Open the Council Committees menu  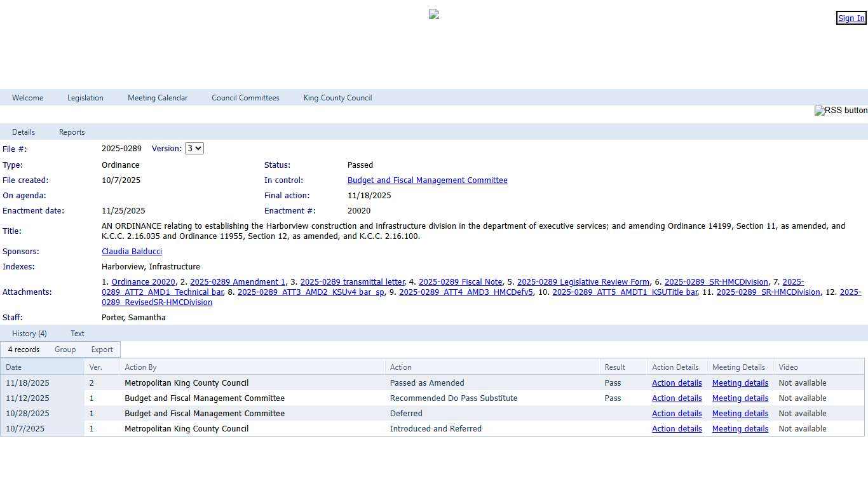click(x=245, y=98)
